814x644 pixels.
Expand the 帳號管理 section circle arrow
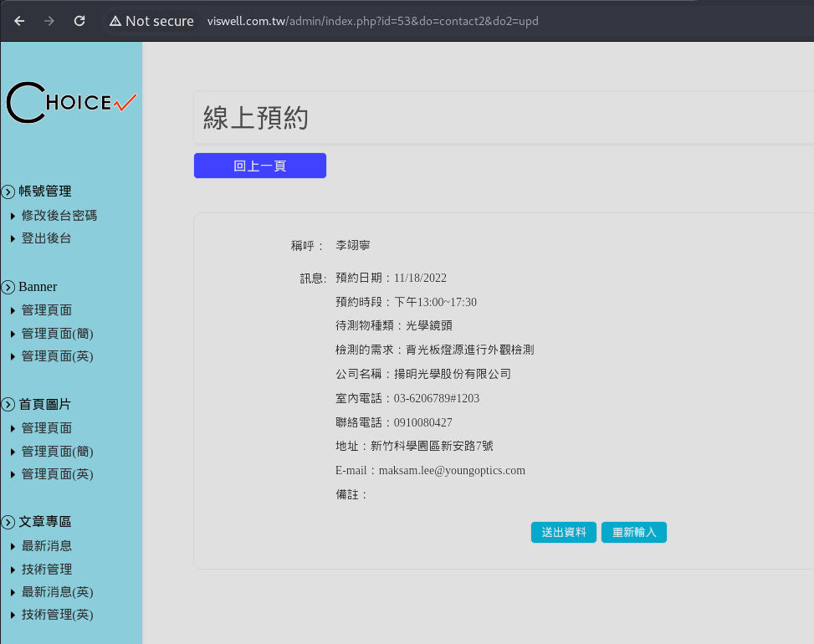[x=8, y=192]
